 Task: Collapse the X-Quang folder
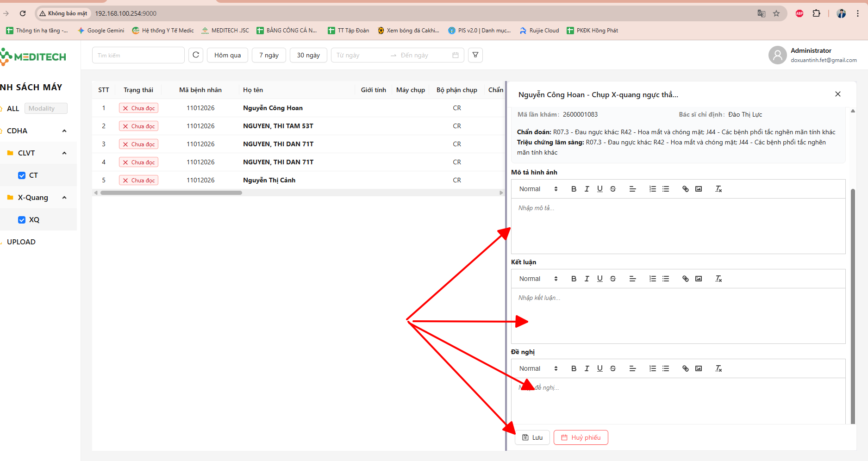pyautogui.click(x=64, y=198)
